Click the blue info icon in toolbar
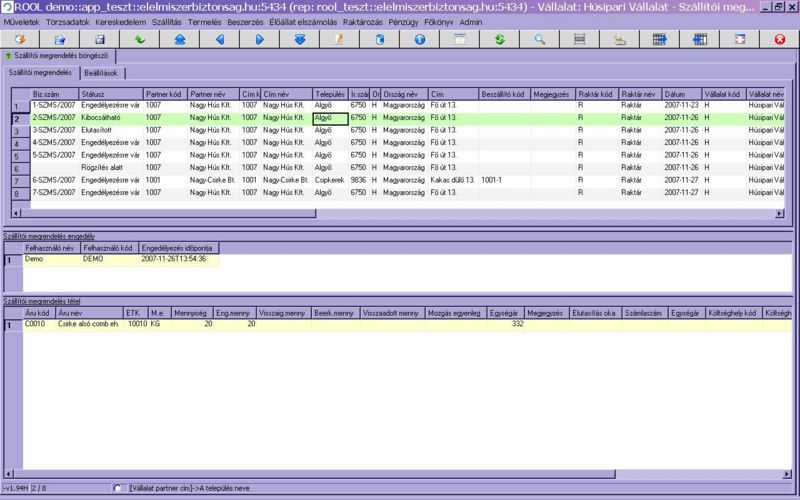Screen dimensions: 800x500 click(x=420, y=39)
